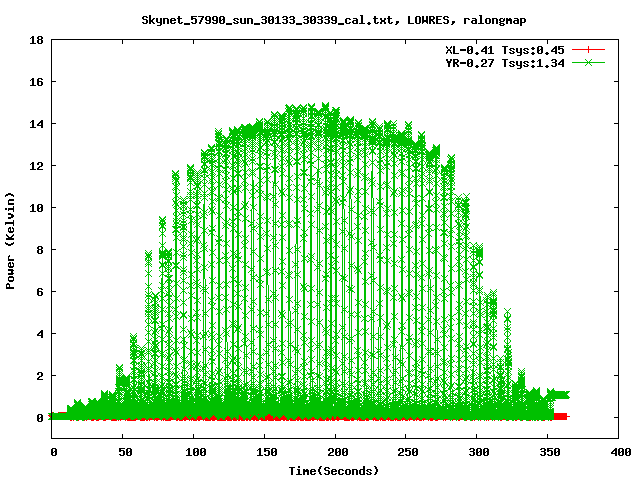Click the y-axis tick label 6
640x480 pixels.
pyautogui.click(x=40, y=292)
